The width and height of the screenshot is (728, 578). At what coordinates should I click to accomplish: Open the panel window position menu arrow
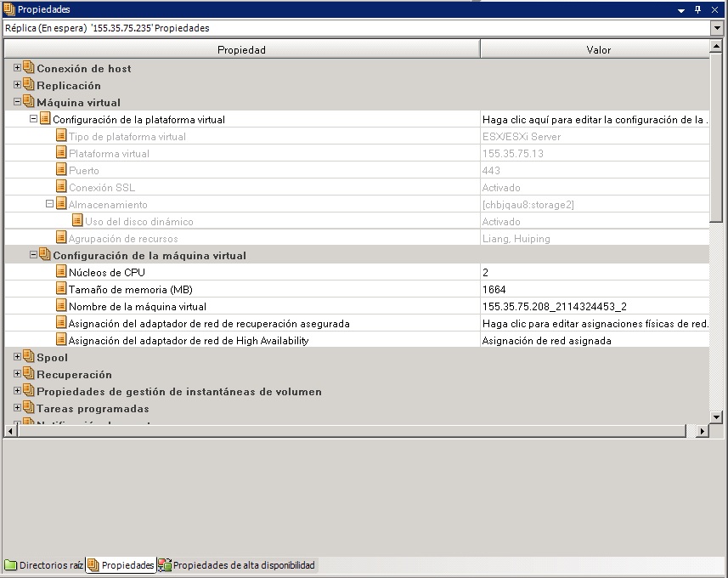pos(681,10)
